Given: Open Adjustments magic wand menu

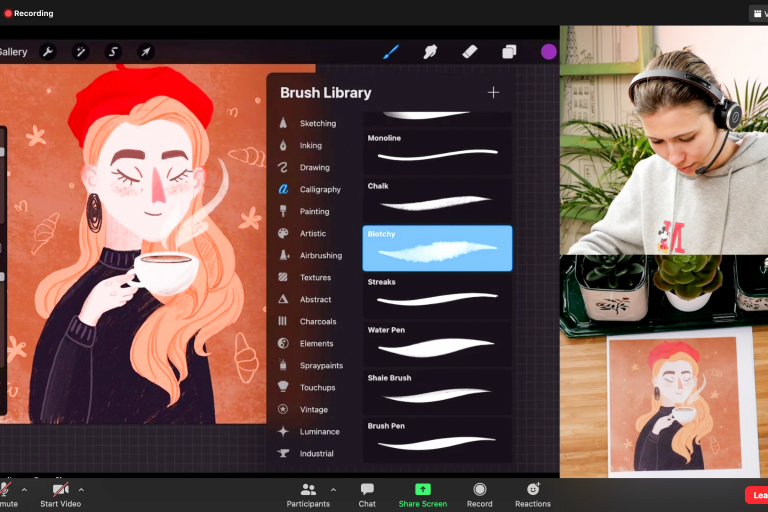Looking at the screenshot, I should (x=80, y=52).
